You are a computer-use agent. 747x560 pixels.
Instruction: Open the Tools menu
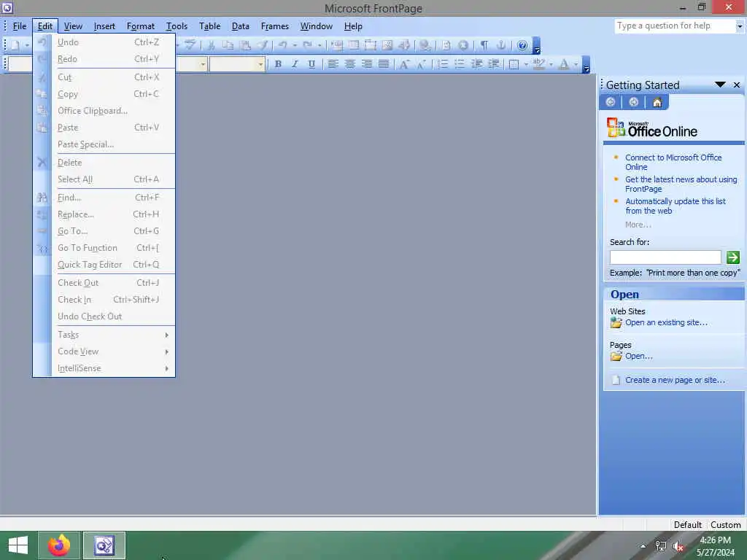[177, 26]
